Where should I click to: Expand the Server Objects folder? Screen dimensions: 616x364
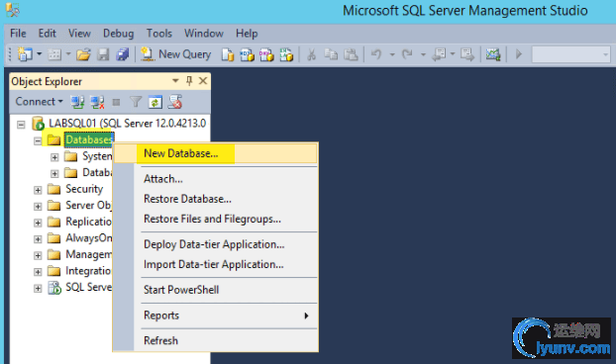click(x=38, y=207)
